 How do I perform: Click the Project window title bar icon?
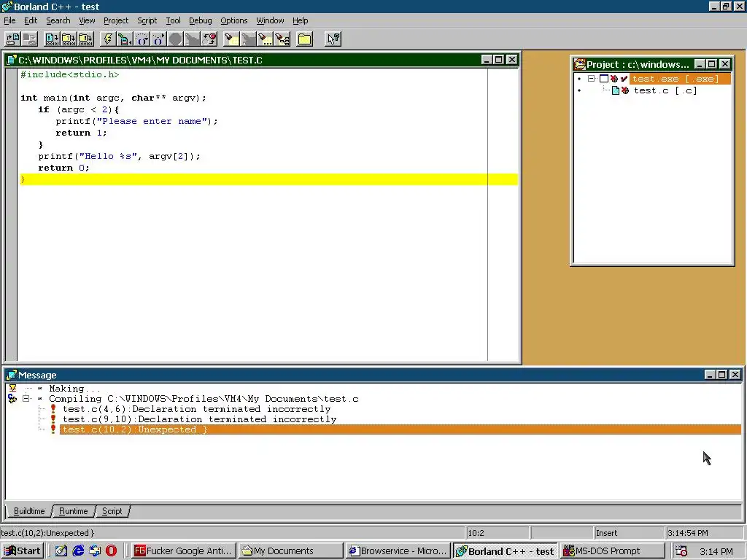click(579, 64)
